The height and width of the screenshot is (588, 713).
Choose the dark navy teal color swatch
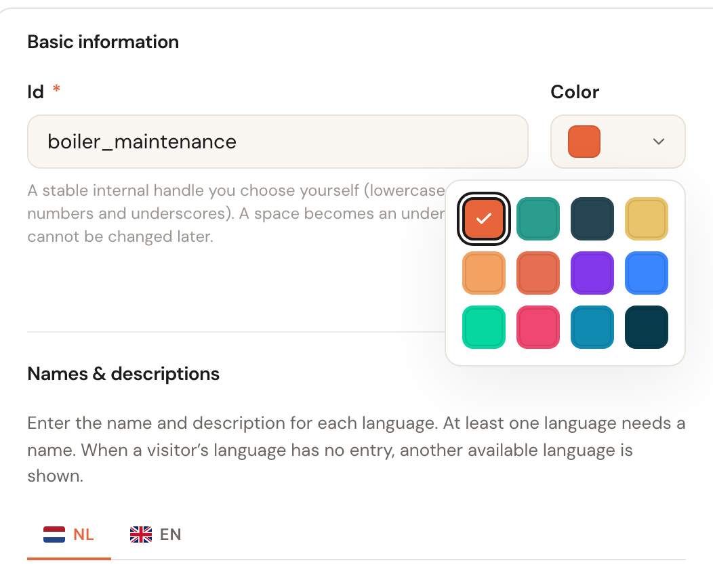(647, 327)
